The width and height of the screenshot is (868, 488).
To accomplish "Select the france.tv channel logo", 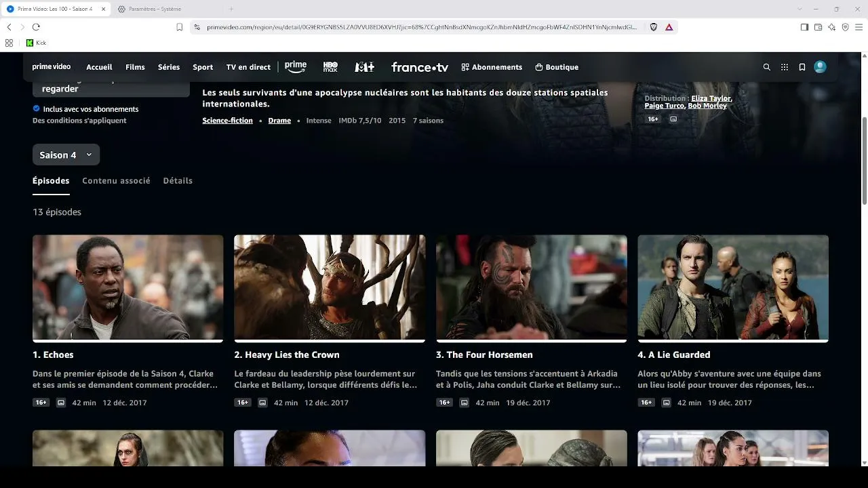I will tap(420, 67).
